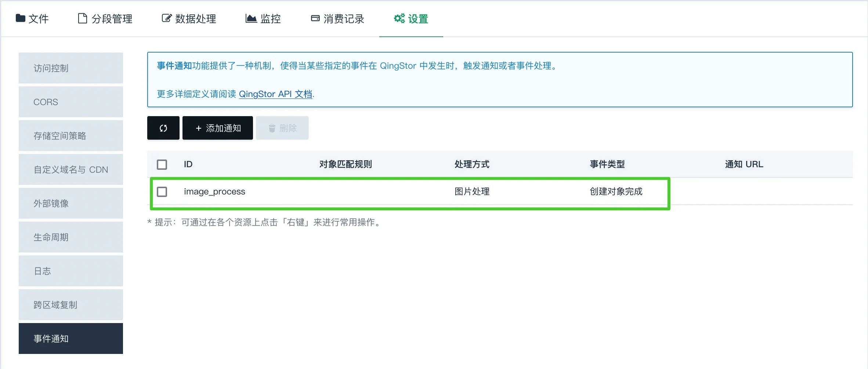Toggle the select-all checkbox in table header
Viewport: 868px width, 369px height.
tap(162, 164)
